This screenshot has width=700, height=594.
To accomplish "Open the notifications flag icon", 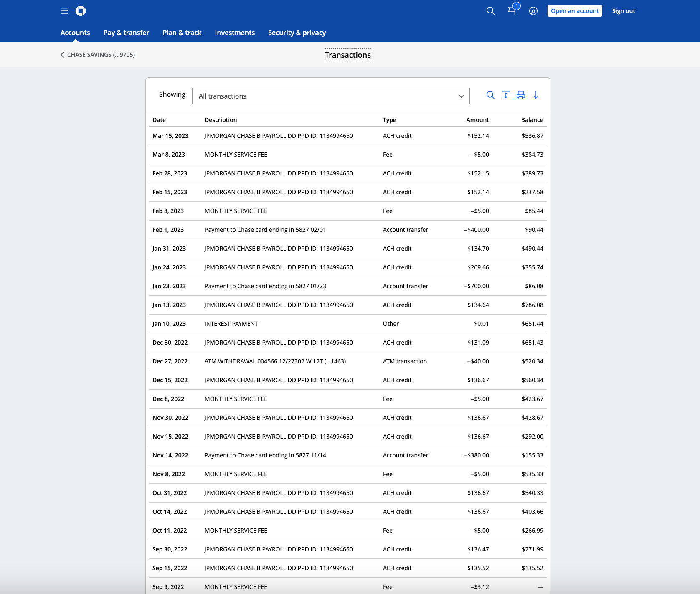I will pos(512,10).
